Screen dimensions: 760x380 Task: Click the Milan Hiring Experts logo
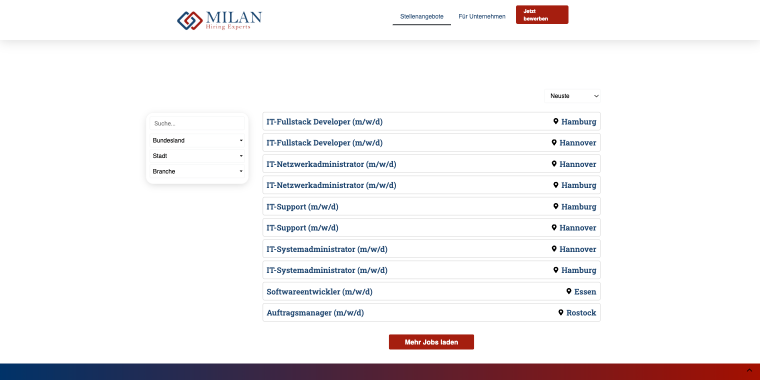pos(219,20)
